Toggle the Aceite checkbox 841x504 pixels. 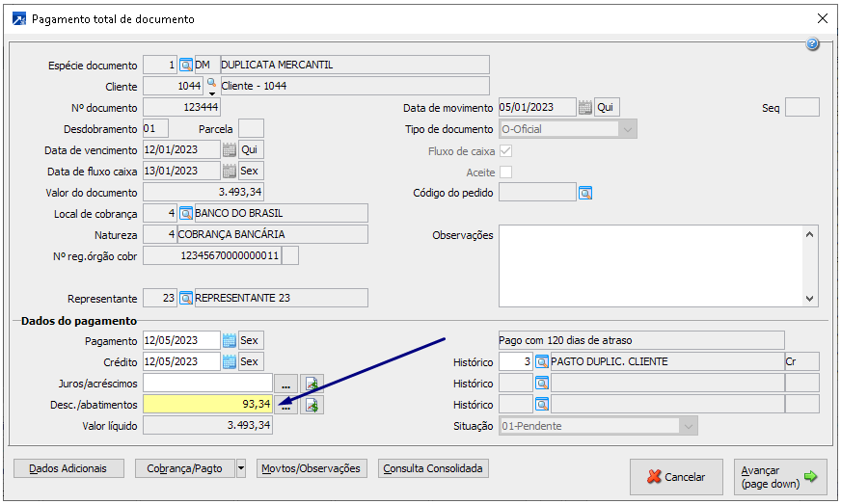(505, 172)
